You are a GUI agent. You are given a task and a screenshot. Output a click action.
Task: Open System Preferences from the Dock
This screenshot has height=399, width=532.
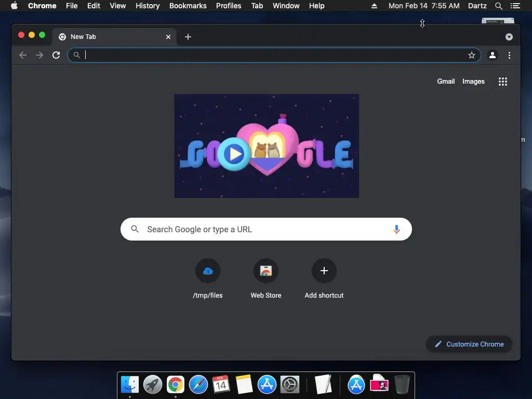(x=290, y=384)
